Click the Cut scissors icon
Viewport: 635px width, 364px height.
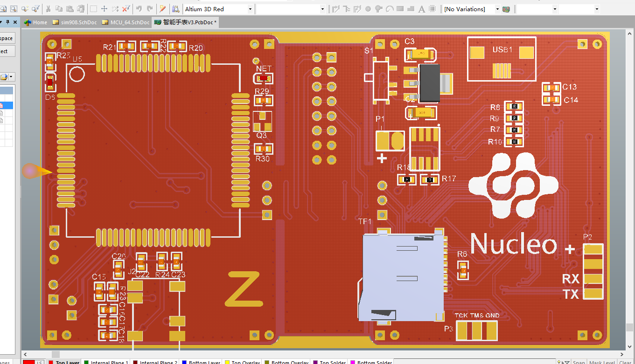(48, 9)
